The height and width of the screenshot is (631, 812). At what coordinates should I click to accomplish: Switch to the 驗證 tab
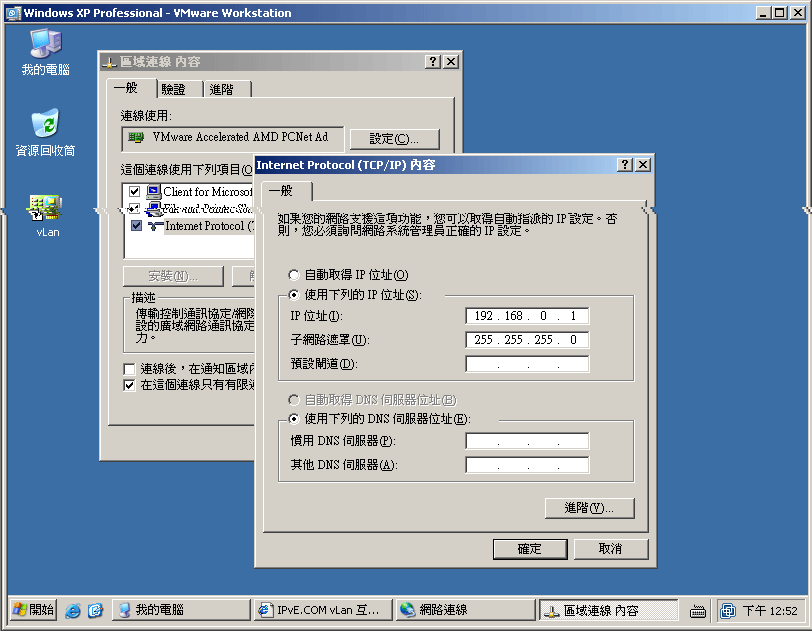[x=177, y=88]
